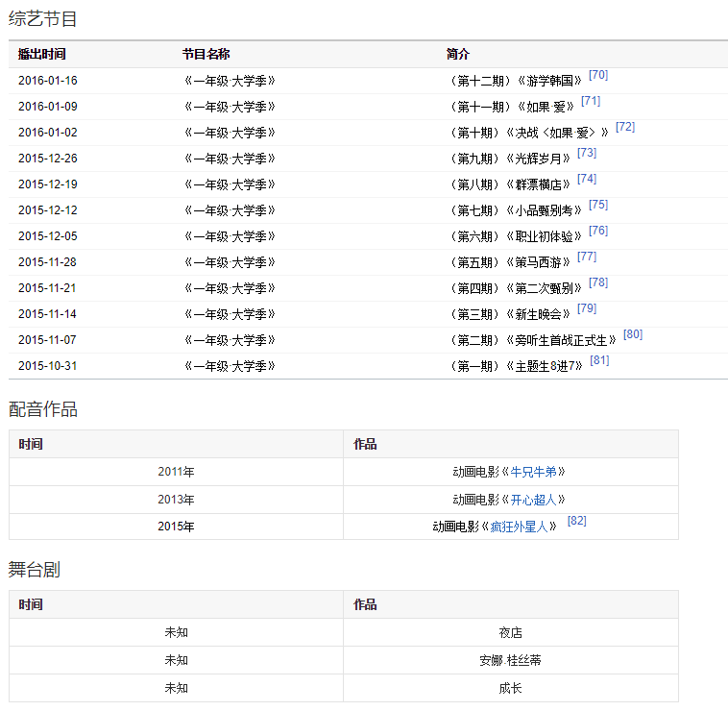The image size is (728, 711).
Task: Click footnote [81] for the first episode
Action: [599, 360]
